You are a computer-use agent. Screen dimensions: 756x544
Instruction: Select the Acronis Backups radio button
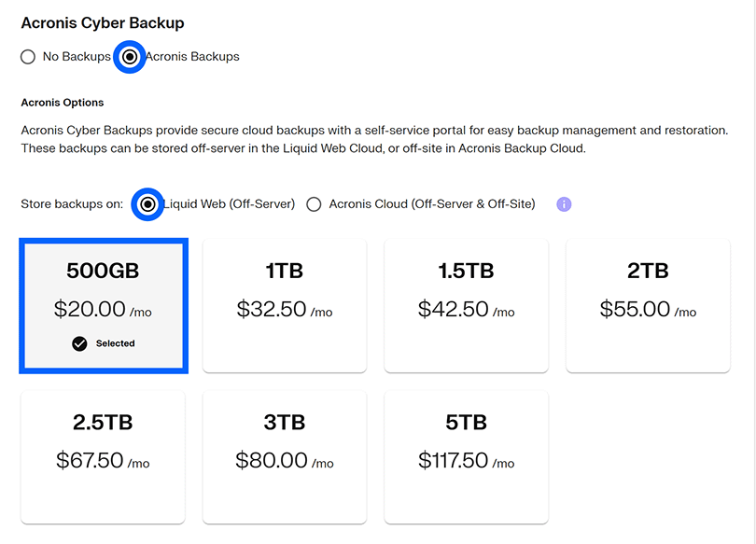pos(129,57)
